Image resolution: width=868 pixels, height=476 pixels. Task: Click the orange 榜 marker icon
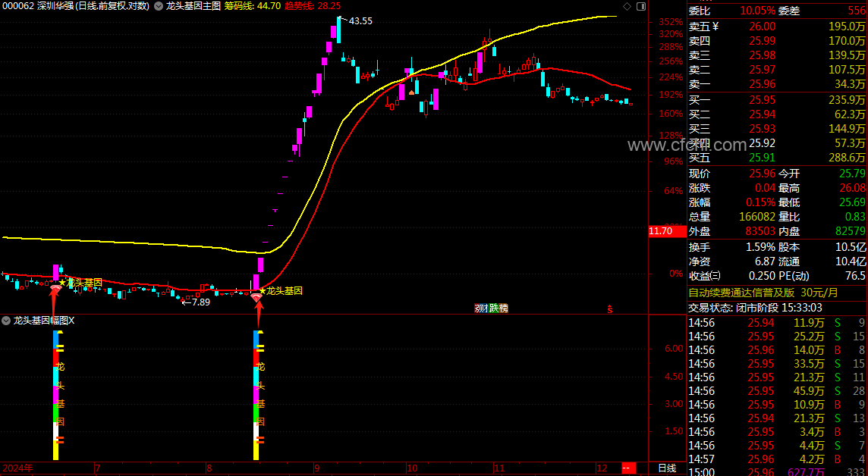[503, 308]
